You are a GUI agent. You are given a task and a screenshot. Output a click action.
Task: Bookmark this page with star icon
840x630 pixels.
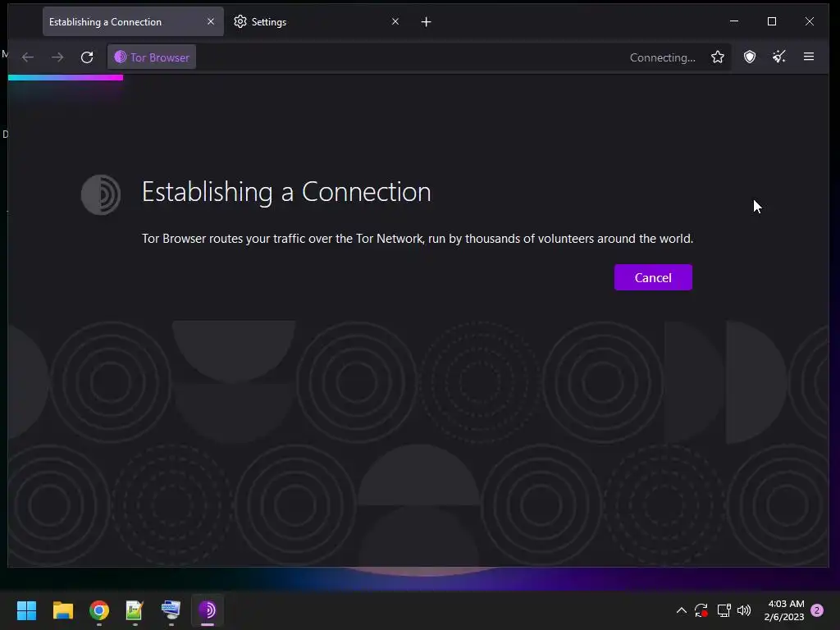point(717,57)
